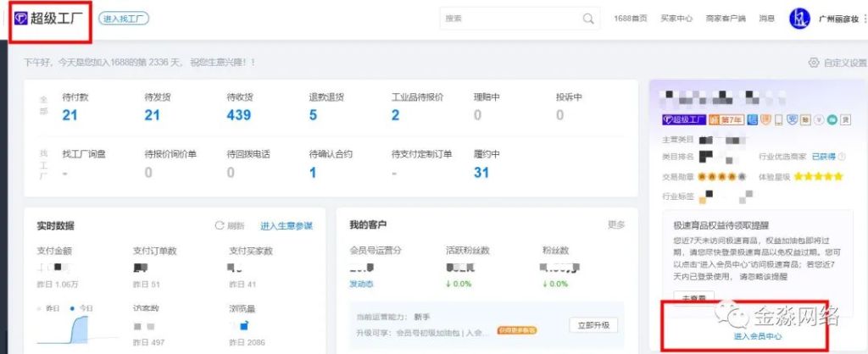
Task: Click the 理赔中 count 0
Action: point(478,115)
